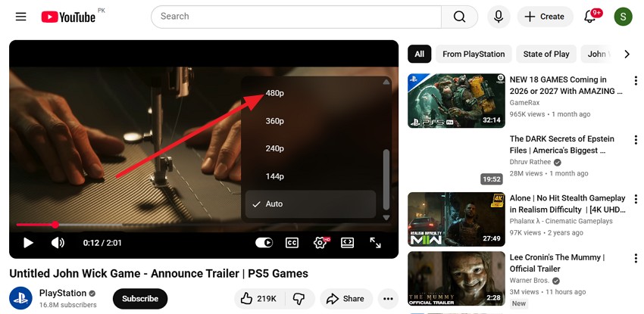The height and width of the screenshot is (314, 644).
Task: Like the video (219K)
Action: (x=259, y=299)
